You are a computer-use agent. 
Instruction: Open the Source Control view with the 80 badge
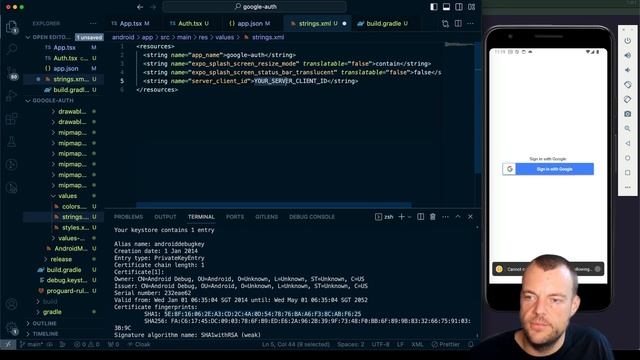(x=11, y=73)
